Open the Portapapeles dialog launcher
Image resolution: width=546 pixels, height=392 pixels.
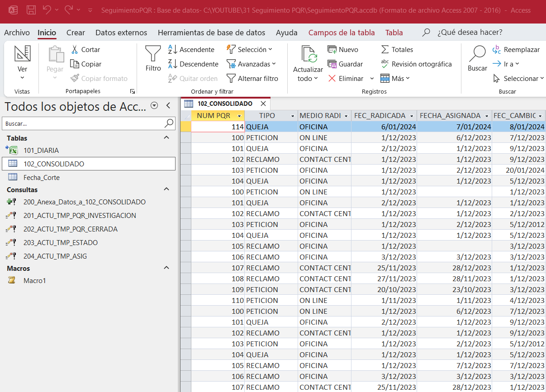(133, 91)
